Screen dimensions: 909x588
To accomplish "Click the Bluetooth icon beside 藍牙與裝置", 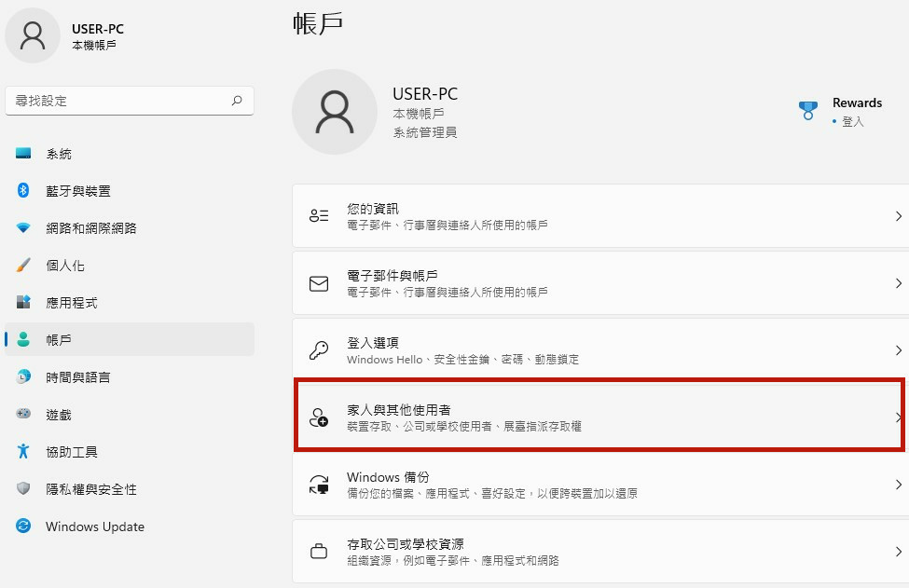I will [x=24, y=191].
